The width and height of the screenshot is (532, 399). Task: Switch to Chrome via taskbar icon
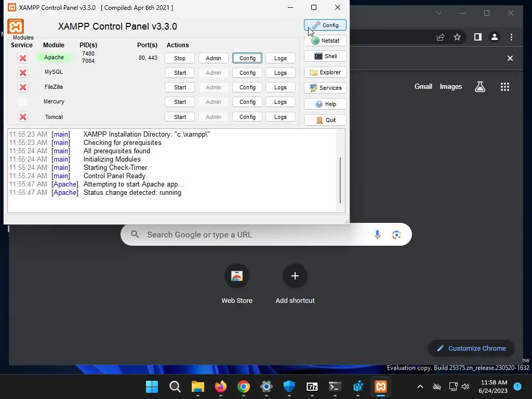244,387
